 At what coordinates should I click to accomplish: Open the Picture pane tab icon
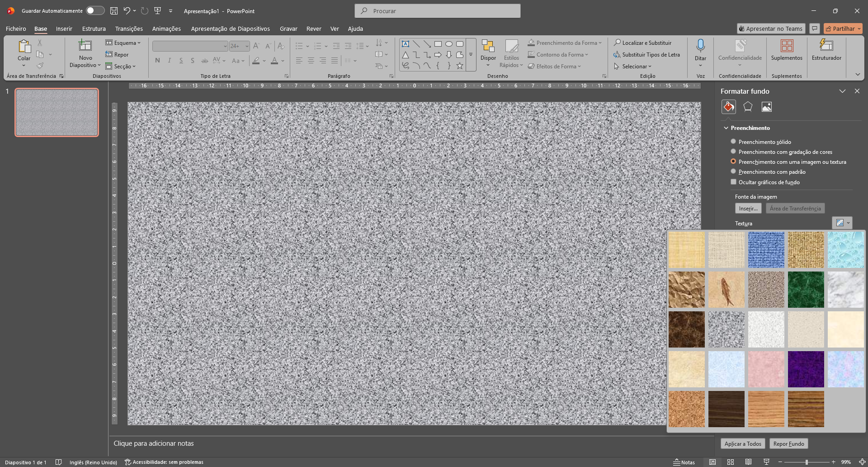(767, 107)
